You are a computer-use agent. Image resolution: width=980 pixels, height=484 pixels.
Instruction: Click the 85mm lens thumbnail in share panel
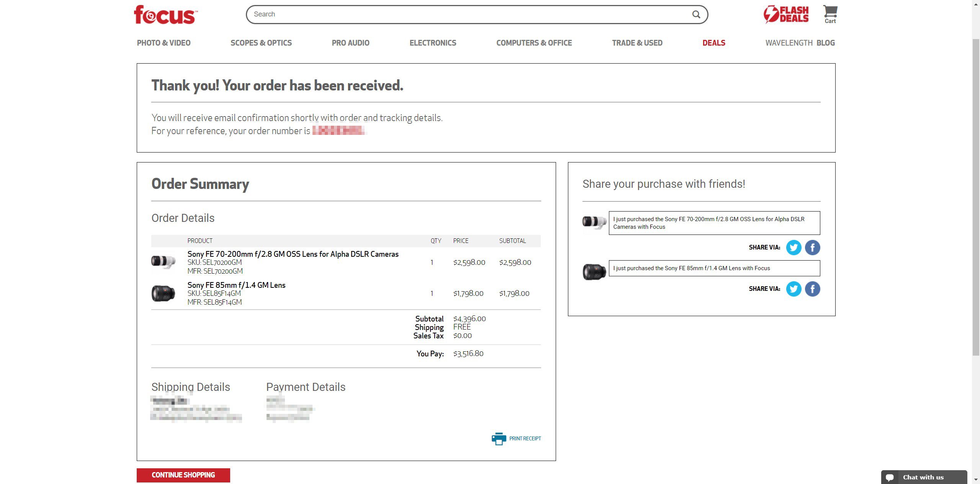click(x=594, y=272)
